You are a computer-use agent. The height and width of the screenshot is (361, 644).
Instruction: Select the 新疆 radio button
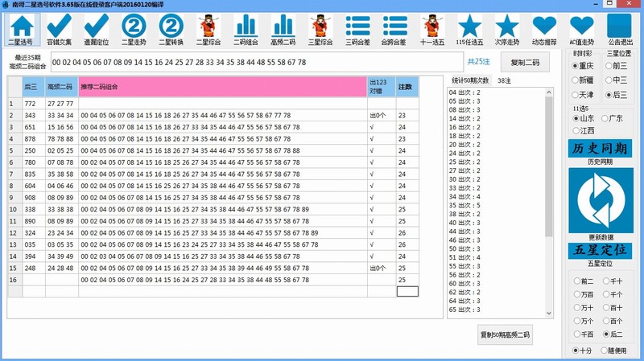(x=577, y=80)
